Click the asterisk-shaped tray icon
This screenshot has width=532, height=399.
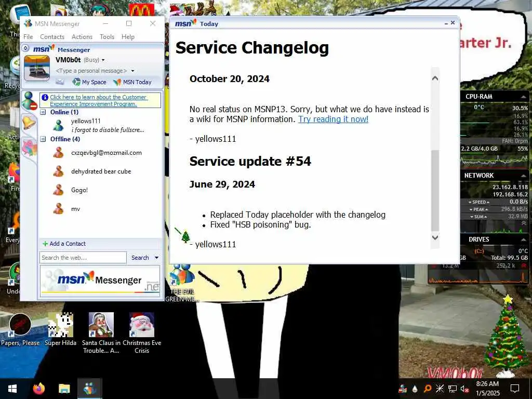pyautogui.click(x=440, y=389)
